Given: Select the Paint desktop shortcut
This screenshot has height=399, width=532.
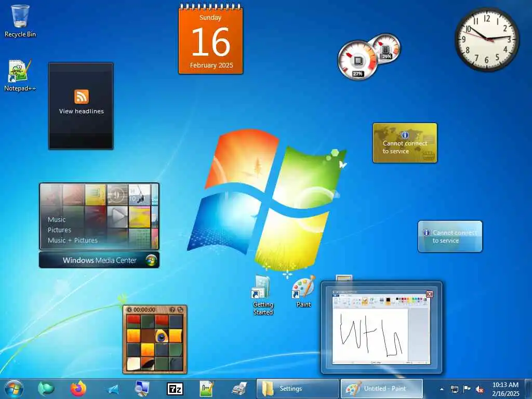Looking at the screenshot, I should click(x=303, y=292).
